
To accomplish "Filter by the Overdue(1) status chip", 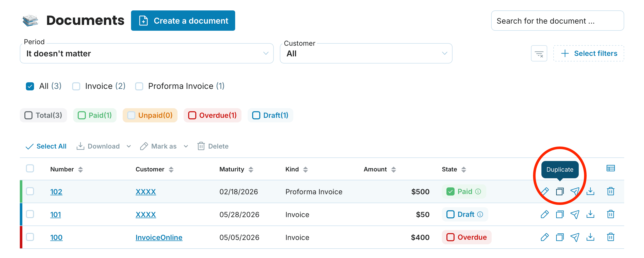I will point(213,115).
